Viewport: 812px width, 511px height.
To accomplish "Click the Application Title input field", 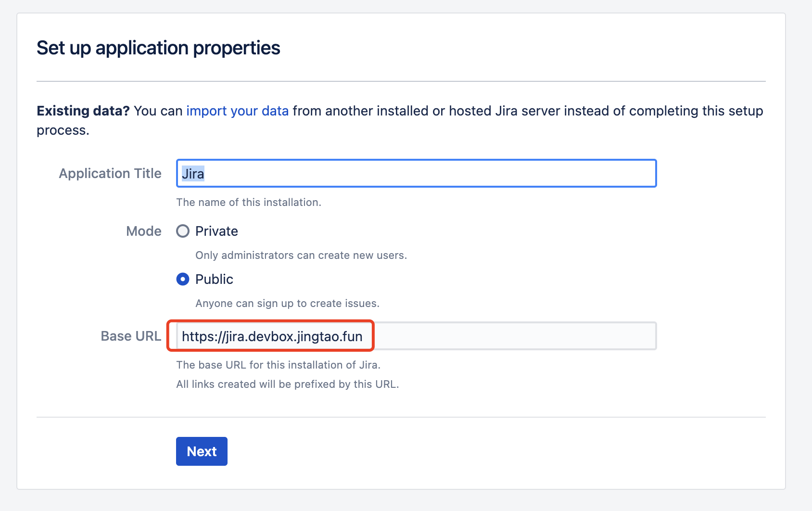I will [416, 174].
